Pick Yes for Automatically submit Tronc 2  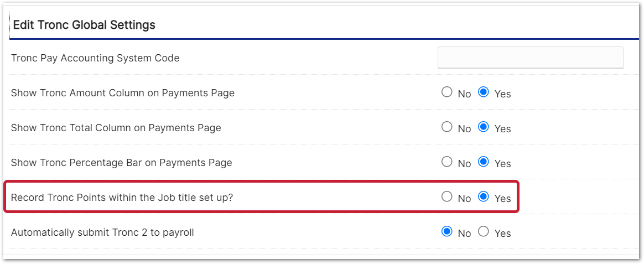[x=484, y=232]
